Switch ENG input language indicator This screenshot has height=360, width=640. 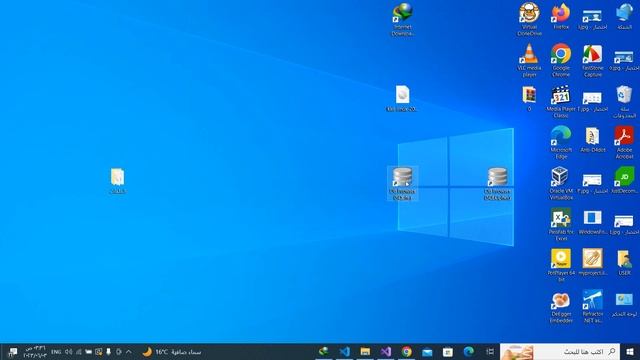click(x=56, y=351)
